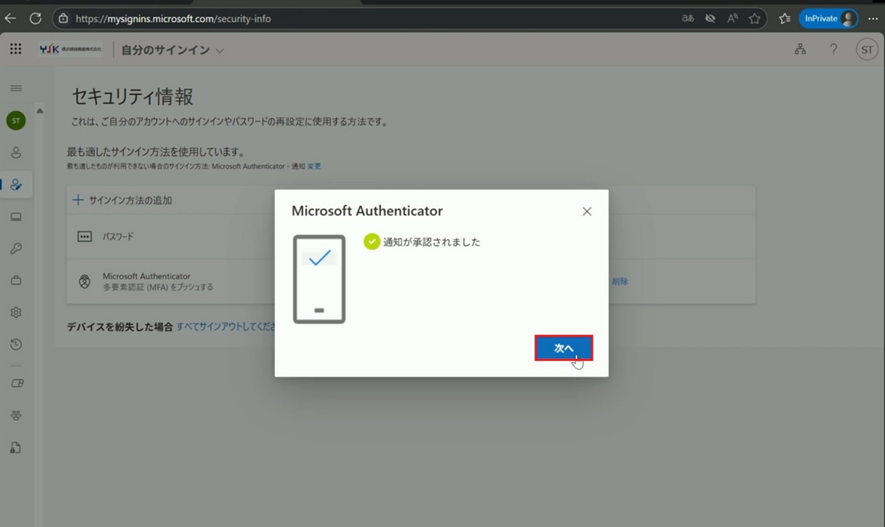The image size is (885, 527).
Task: Open the ST account avatar menu
Action: coord(867,50)
